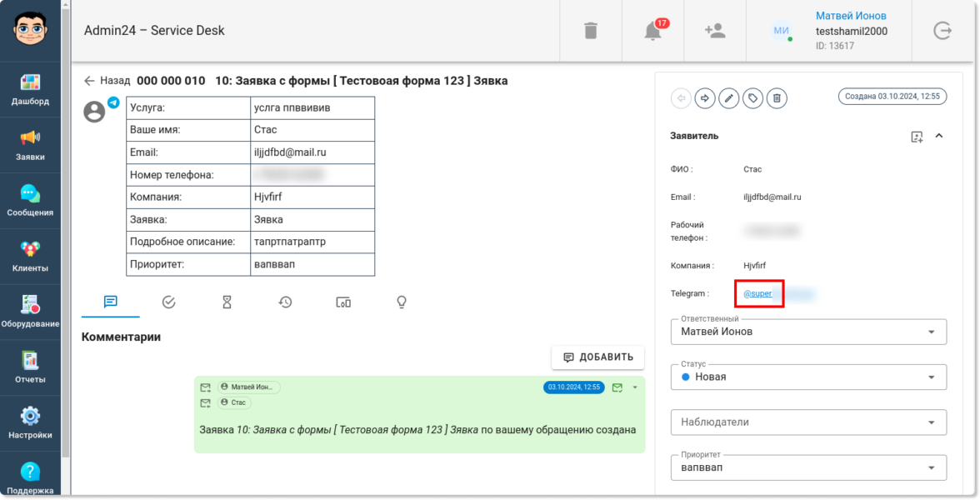980x500 pixels.
Task: Click the logout icon at top right
Action: (942, 31)
